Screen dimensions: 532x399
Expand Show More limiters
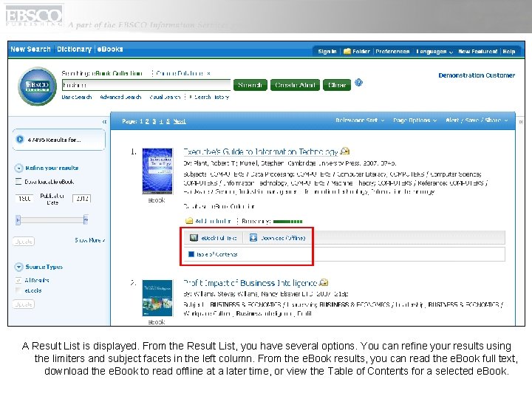pos(90,240)
